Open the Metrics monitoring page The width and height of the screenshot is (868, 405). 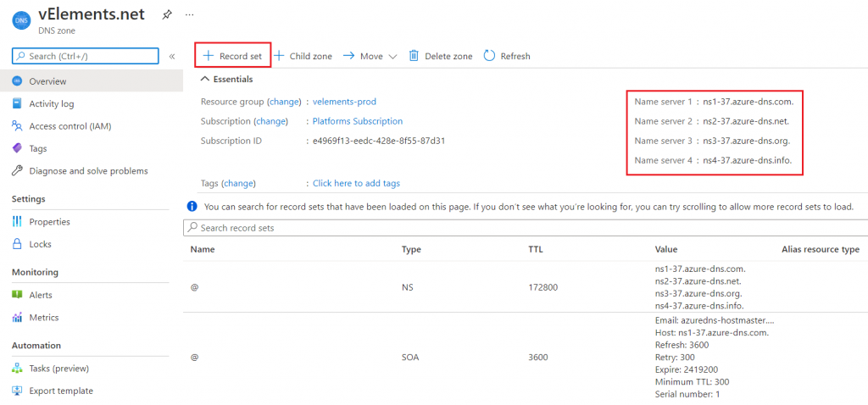[x=44, y=318]
